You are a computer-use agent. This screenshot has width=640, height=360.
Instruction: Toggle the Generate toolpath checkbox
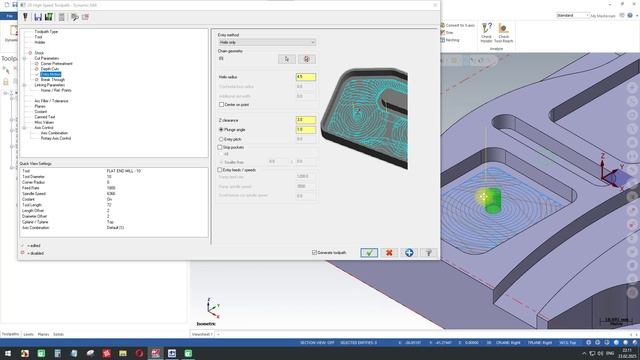click(314, 253)
